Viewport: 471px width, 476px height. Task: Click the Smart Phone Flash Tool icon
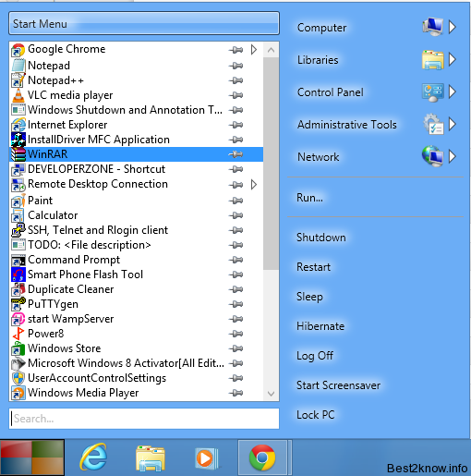(x=18, y=275)
